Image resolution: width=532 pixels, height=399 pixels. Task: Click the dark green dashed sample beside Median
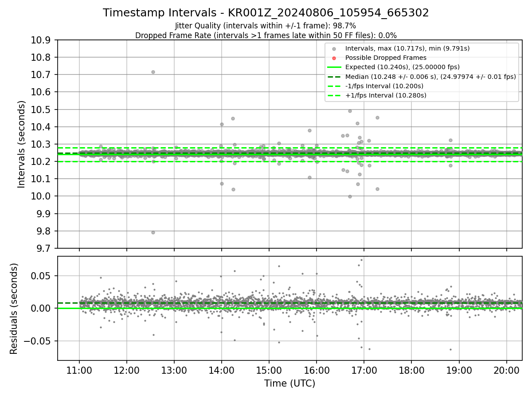(334, 77)
